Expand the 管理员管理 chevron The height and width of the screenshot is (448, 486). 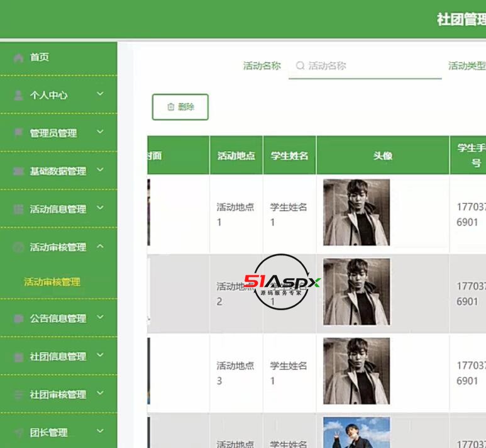[100, 132]
